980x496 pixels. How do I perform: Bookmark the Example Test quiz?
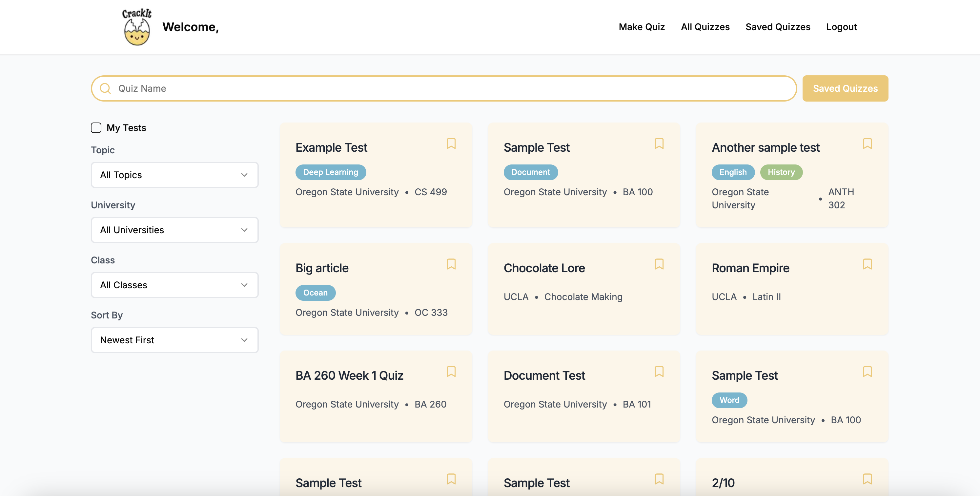coord(451,144)
